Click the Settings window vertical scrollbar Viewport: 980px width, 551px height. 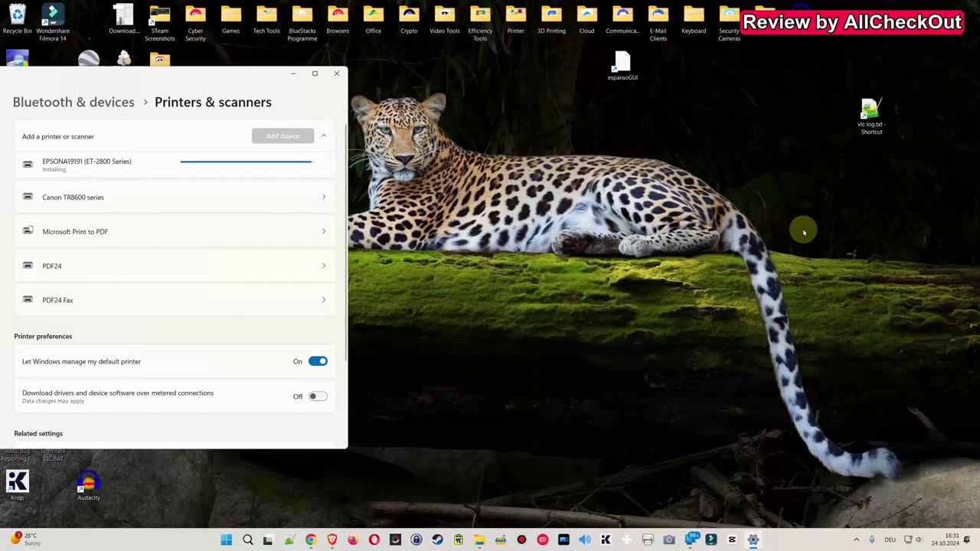pyautogui.click(x=346, y=243)
